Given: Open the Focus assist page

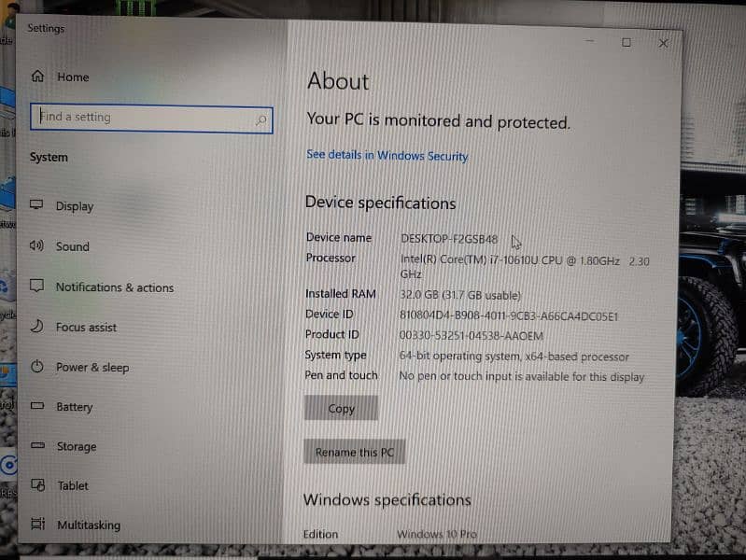Looking at the screenshot, I should tap(86, 328).
